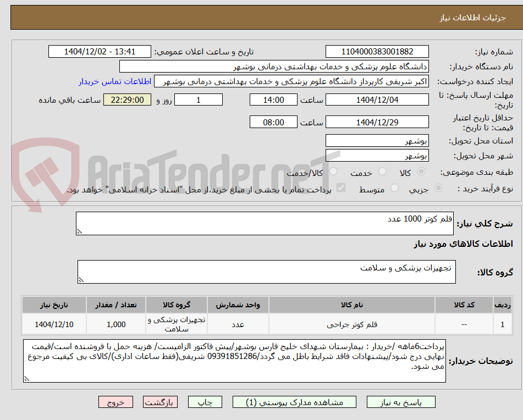Viewport: 523px width, 420px height.
Task: Click the buyer organization name field
Action: pyautogui.click(x=274, y=67)
